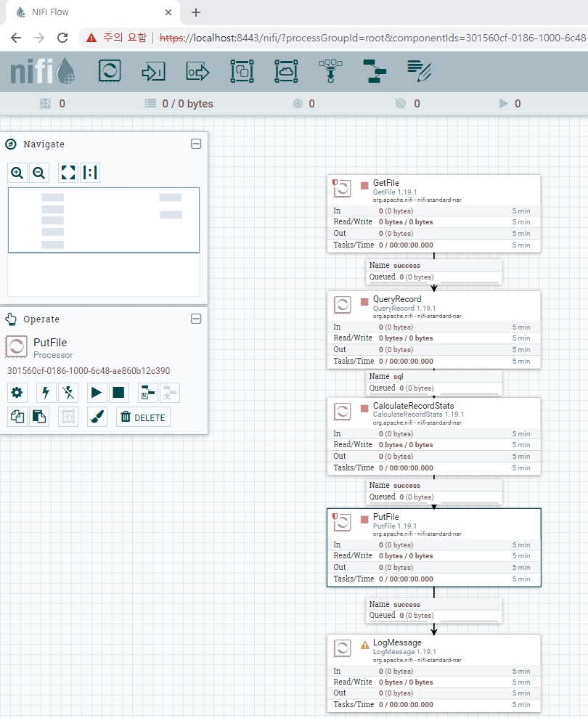Select the sql connection label
The image size is (588, 718).
tap(433, 383)
